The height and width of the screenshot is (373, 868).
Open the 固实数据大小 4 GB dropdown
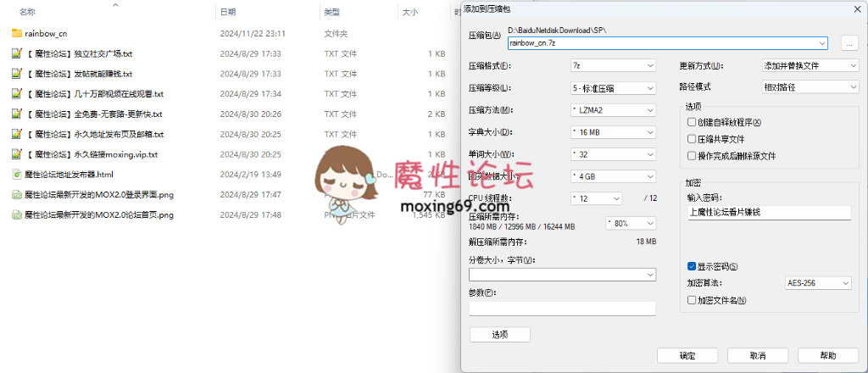tap(613, 176)
